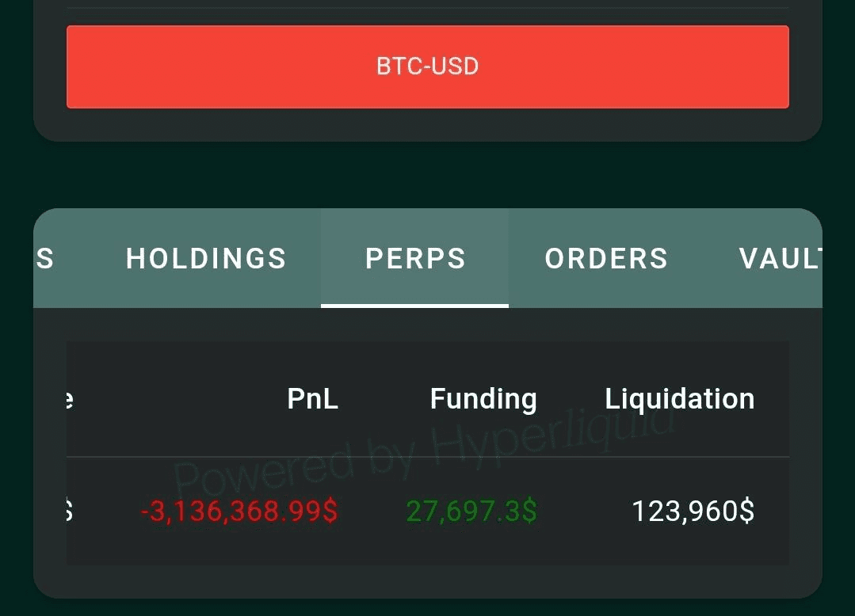Click the cut-off column header left of PnL
This screenshot has width=855, height=616.
(x=69, y=399)
